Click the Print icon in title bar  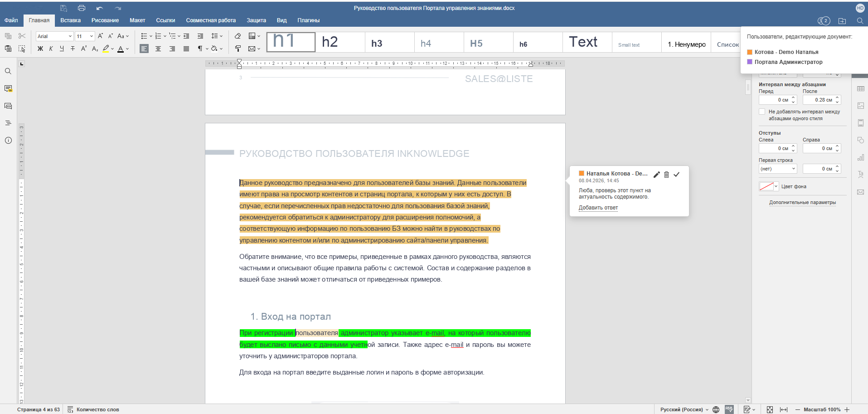82,8
